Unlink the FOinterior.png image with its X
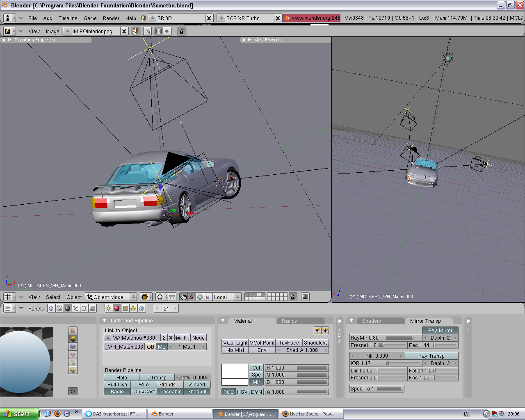Screen dimensions: 525x420 pyautogui.click(x=124, y=31)
